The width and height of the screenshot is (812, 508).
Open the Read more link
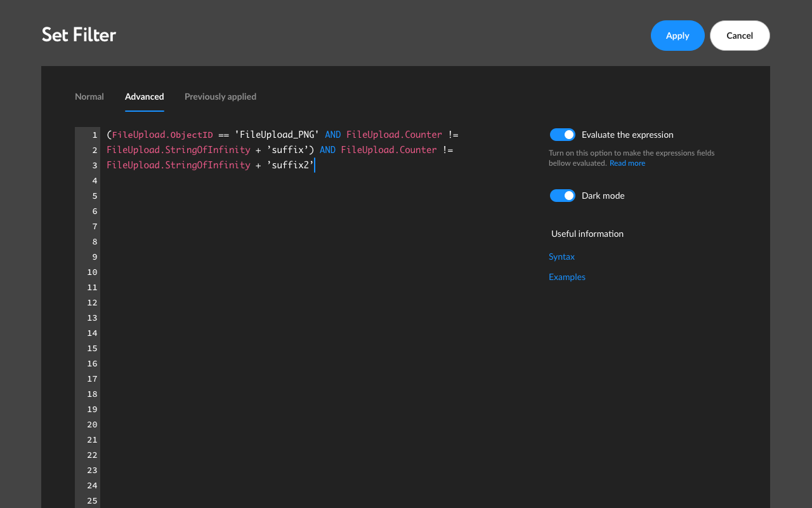[627, 163]
